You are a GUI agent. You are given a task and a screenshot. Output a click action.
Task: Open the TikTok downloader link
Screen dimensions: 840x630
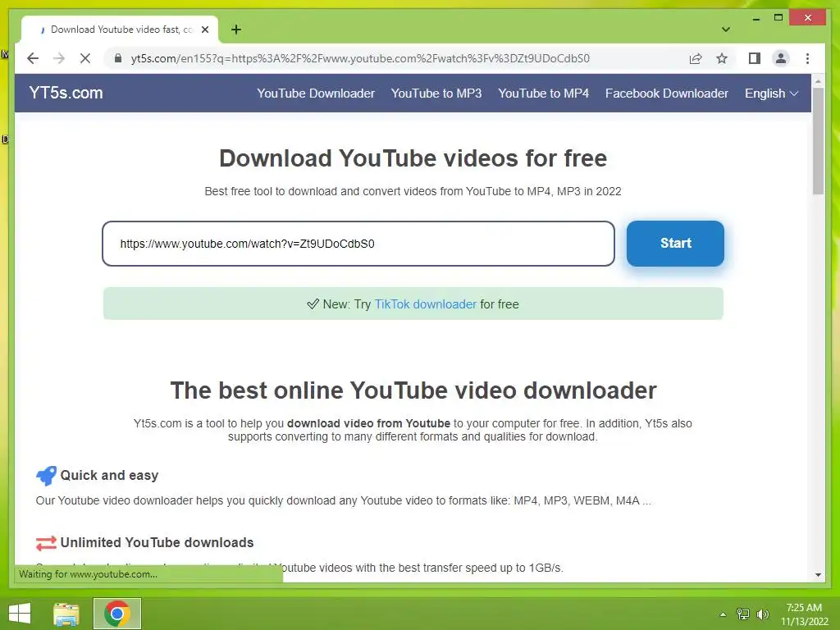pos(426,304)
